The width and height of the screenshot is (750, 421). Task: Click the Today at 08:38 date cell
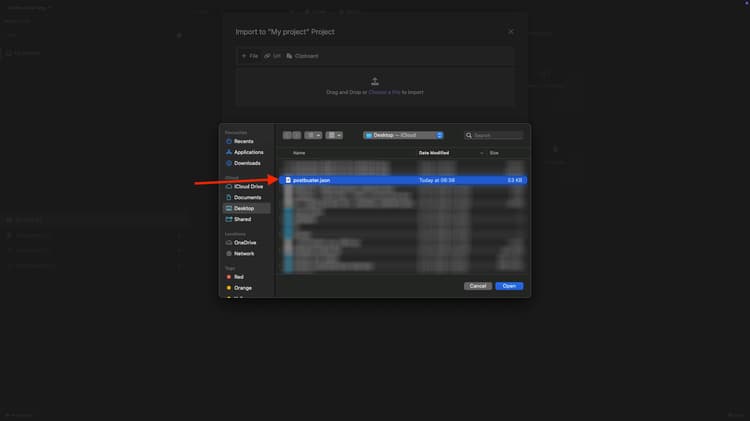pos(437,180)
